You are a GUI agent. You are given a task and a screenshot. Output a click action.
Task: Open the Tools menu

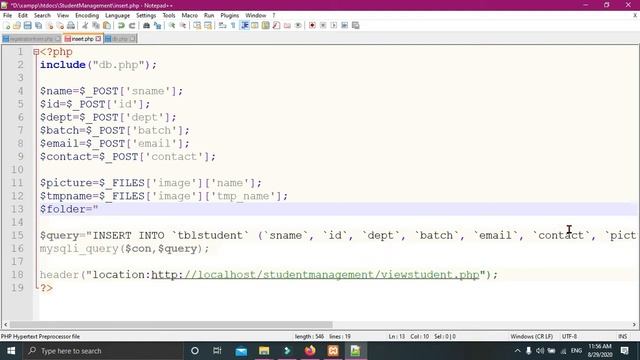click(169, 15)
